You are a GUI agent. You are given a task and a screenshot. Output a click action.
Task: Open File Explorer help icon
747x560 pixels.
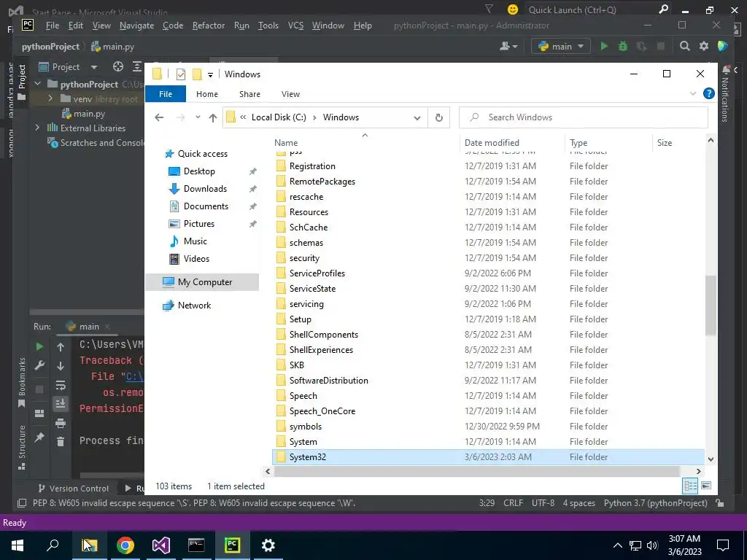click(709, 94)
